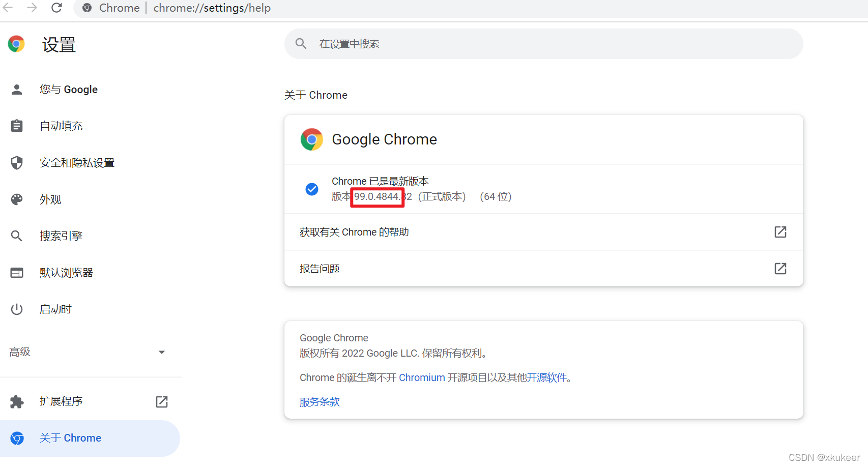Click the Chrome icon beside 关于 Chrome
This screenshot has height=466, width=868.
click(17, 438)
